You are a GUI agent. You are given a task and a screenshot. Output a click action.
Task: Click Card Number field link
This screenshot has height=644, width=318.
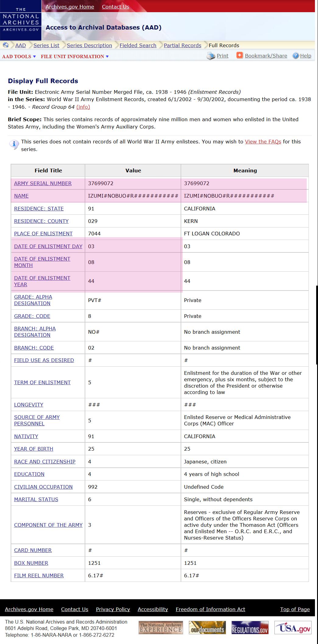pyautogui.click(x=33, y=550)
